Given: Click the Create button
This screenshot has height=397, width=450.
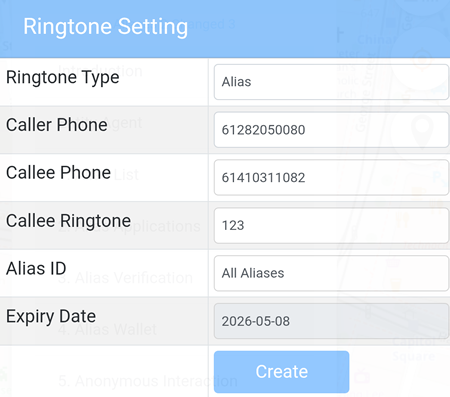Looking at the screenshot, I should coord(281,372).
